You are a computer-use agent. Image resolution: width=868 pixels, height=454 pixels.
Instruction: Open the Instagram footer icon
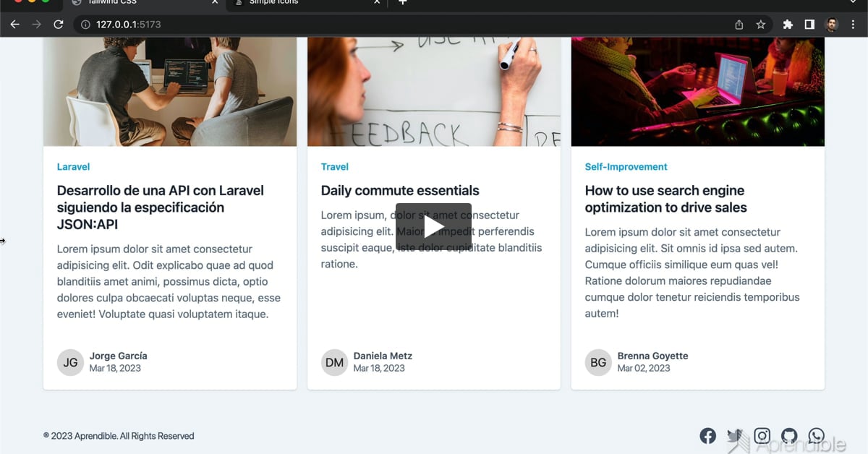(762, 435)
